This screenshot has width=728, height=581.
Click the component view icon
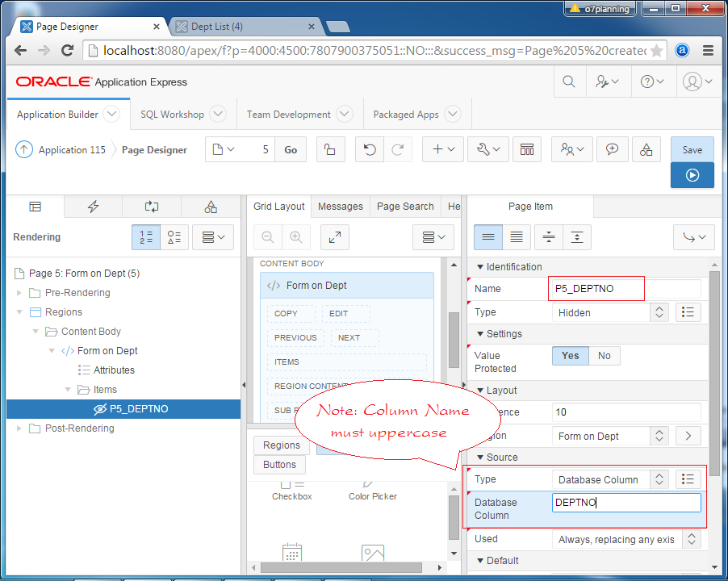527,149
